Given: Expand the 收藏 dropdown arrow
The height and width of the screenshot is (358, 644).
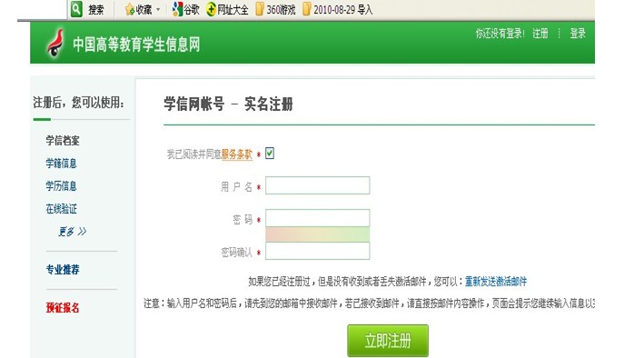Looking at the screenshot, I should point(158,9).
